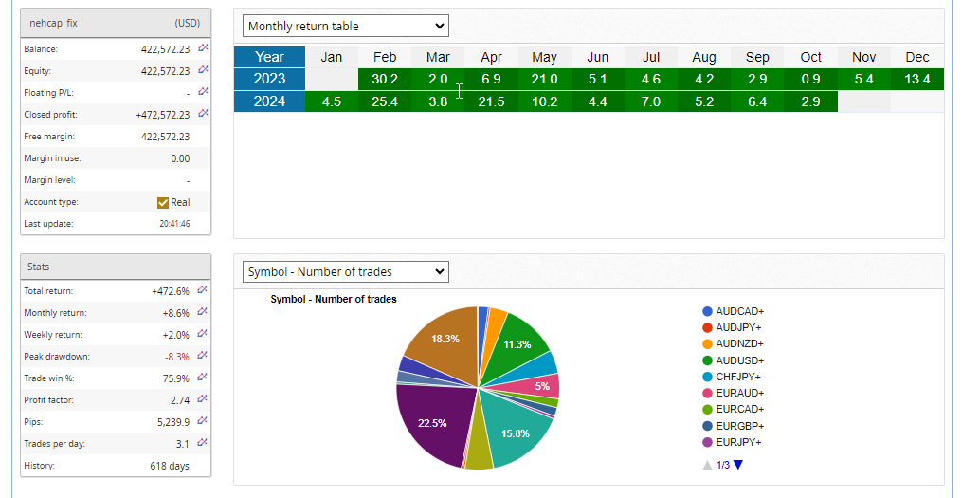The image size is (980, 498).
Task: Go to next legend page with down arrow
Action: coord(738,465)
